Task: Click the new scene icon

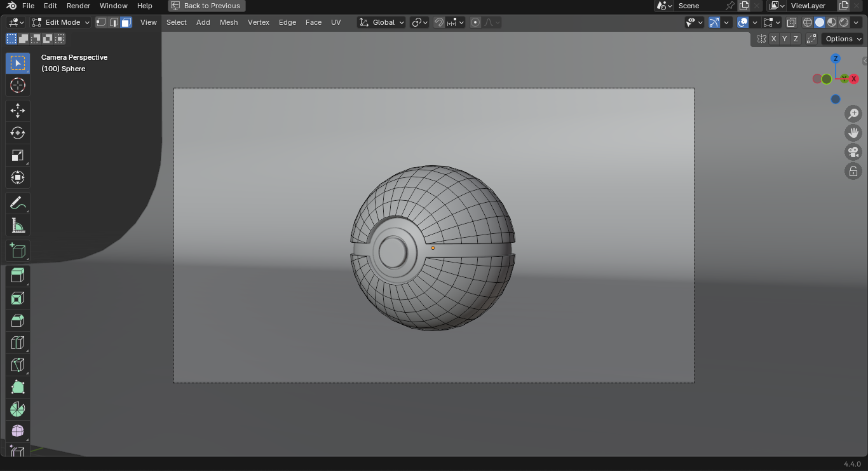Action: point(744,6)
